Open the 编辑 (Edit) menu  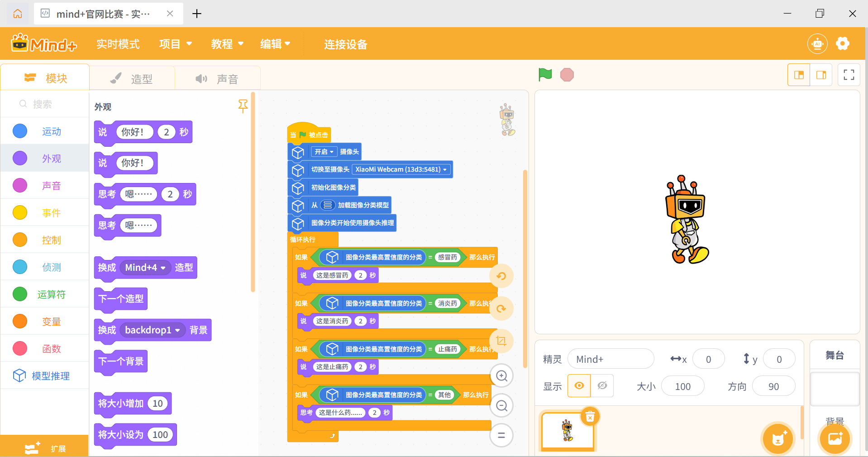pos(275,43)
